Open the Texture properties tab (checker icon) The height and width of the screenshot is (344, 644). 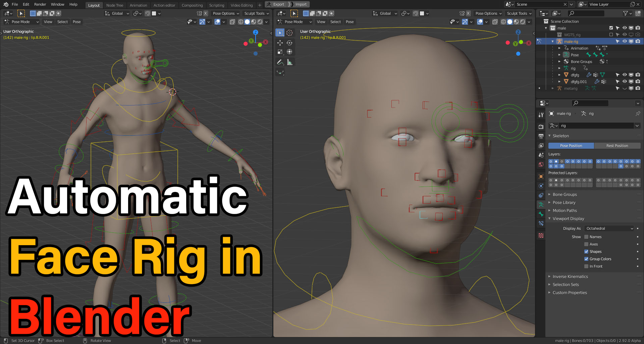[541, 235]
